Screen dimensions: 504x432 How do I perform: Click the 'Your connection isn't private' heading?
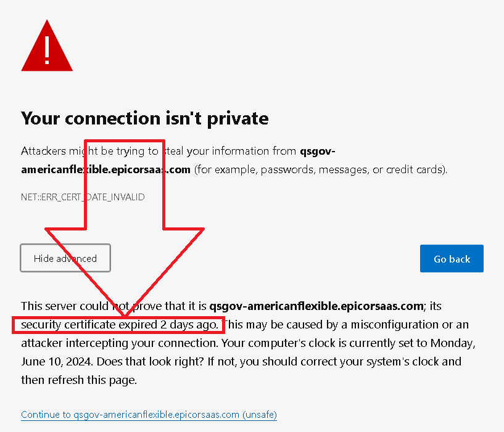click(144, 118)
